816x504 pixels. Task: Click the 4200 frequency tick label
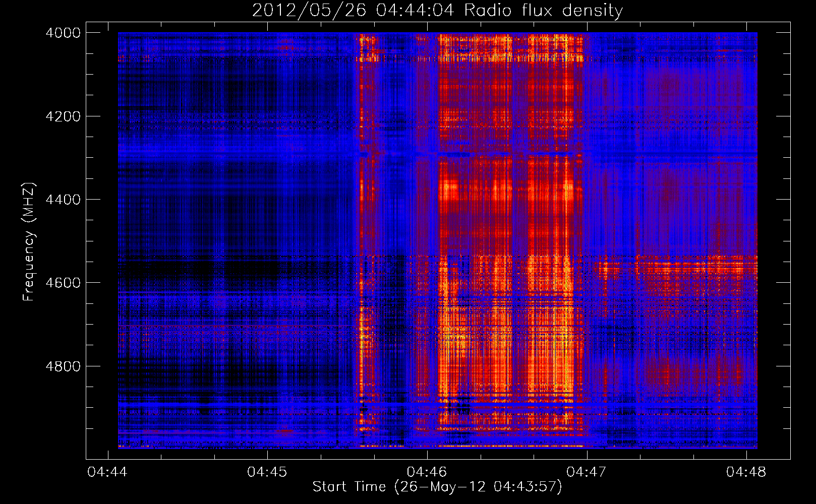63,116
